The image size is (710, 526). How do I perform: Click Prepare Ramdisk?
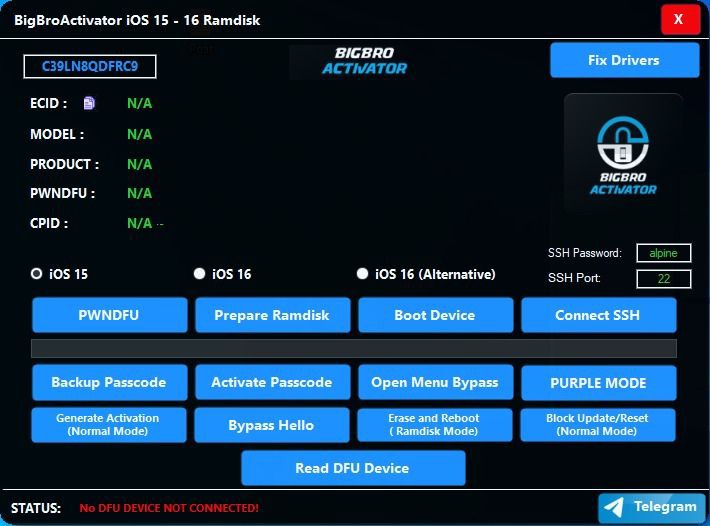pyautogui.click(x=272, y=315)
